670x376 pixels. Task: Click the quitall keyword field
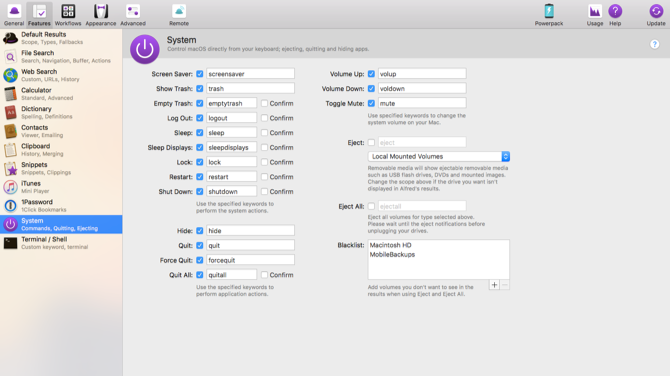[x=232, y=275]
